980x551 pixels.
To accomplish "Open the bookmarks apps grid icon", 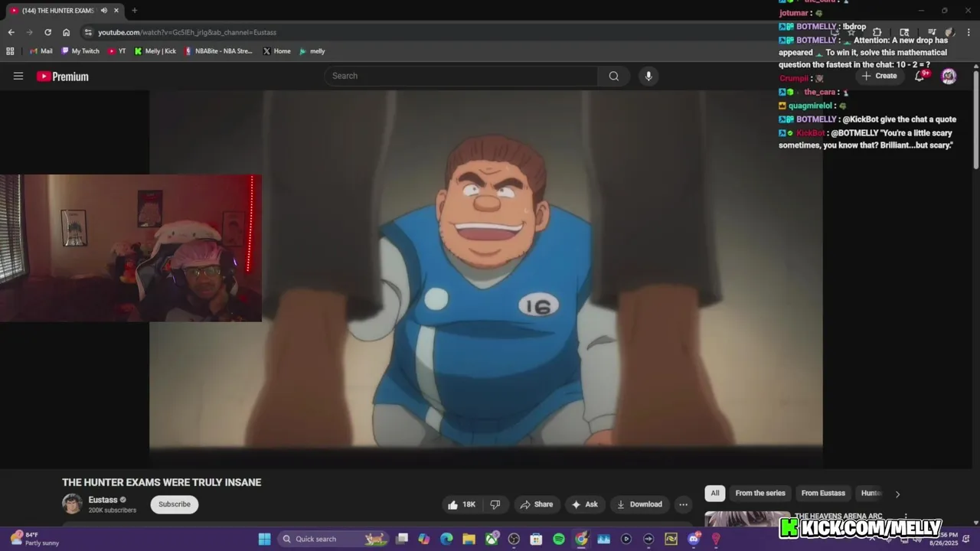I will (10, 51).
